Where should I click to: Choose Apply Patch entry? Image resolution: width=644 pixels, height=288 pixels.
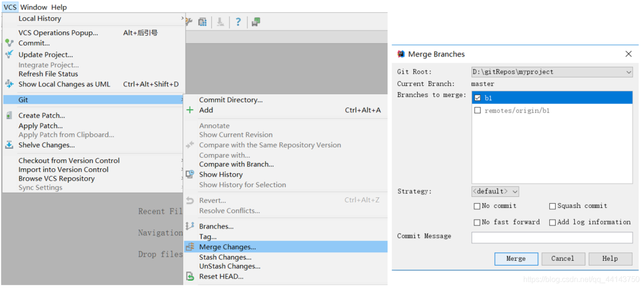[41, 126]
